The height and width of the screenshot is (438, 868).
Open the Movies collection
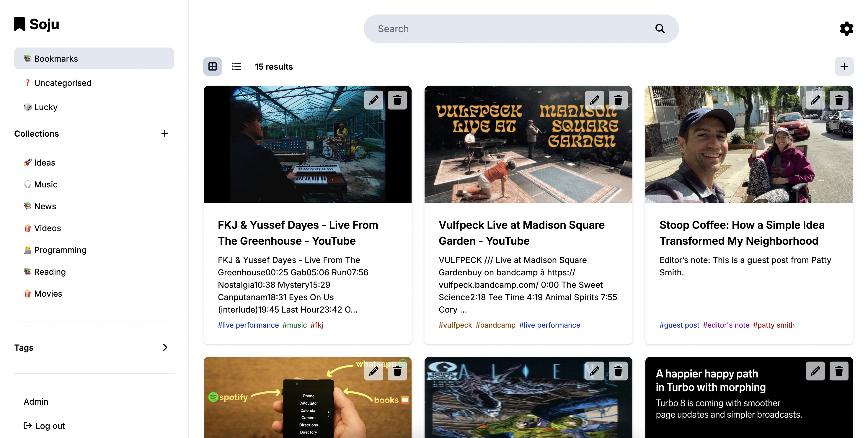pyautogui.click(x=94, y=294)
